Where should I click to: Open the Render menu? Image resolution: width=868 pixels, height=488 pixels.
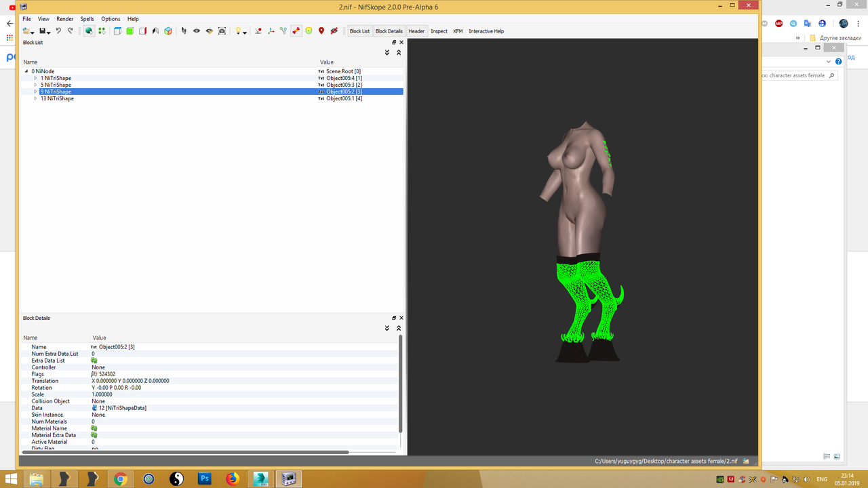tap(65, 19)
